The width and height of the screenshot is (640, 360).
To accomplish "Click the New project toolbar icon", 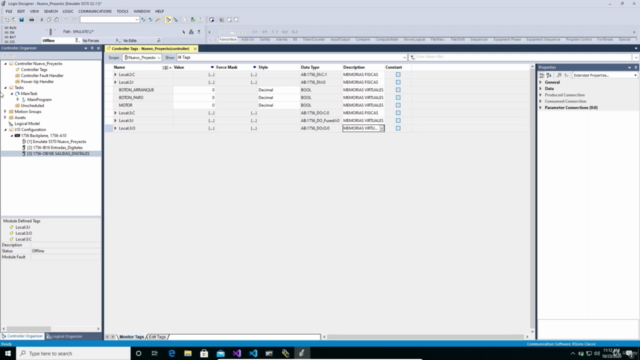I will pos(7,20).
